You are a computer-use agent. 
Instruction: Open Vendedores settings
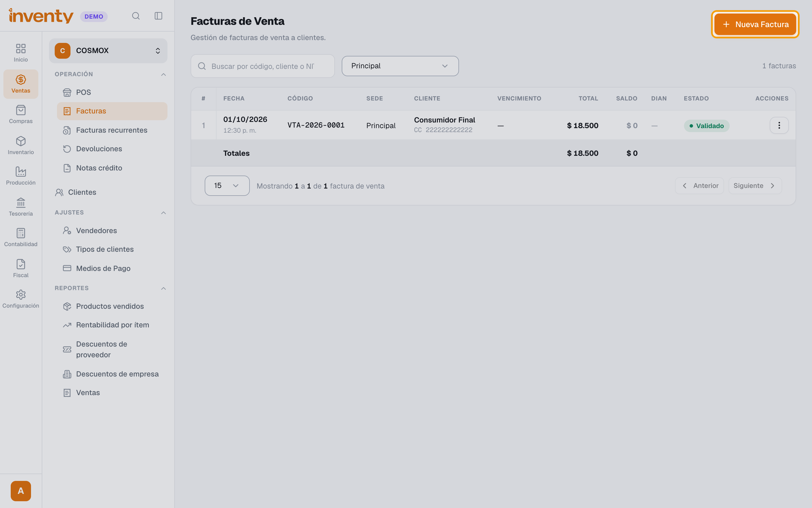click(x=112, y=231)
